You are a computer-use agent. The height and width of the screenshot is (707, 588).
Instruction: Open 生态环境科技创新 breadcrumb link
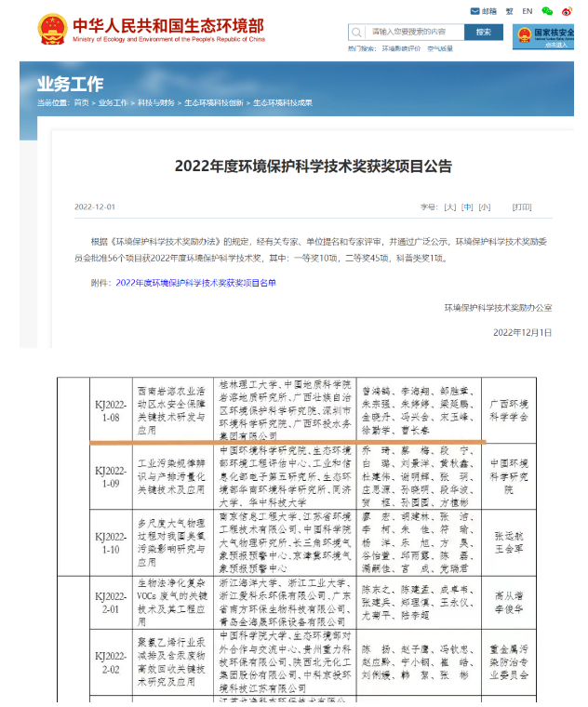pos(213,102)
